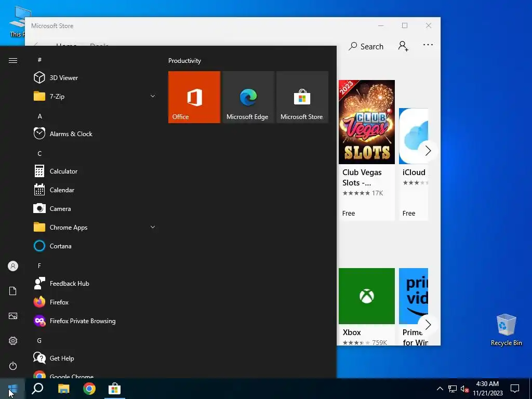Launch Cortana from app list
Screen dimensions: 532x399
95,246
